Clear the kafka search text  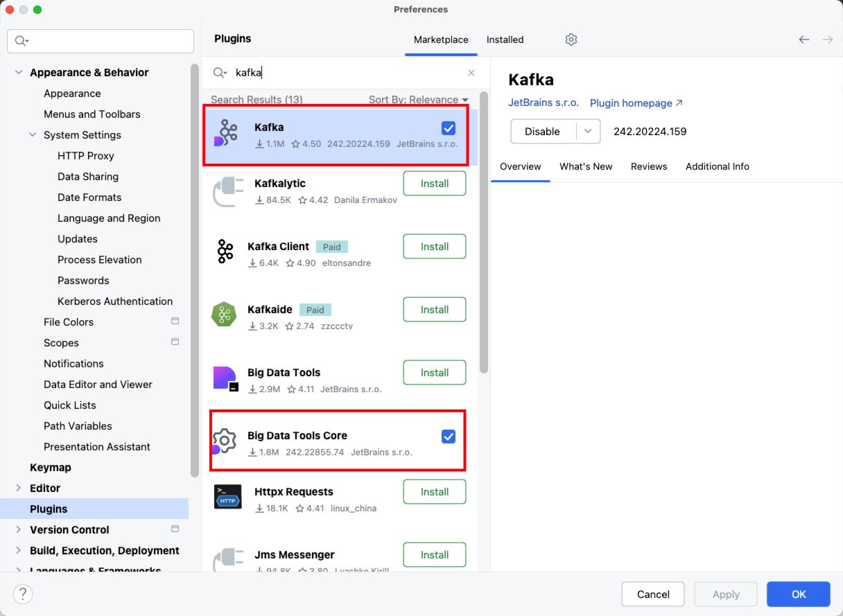pos(471,73)
